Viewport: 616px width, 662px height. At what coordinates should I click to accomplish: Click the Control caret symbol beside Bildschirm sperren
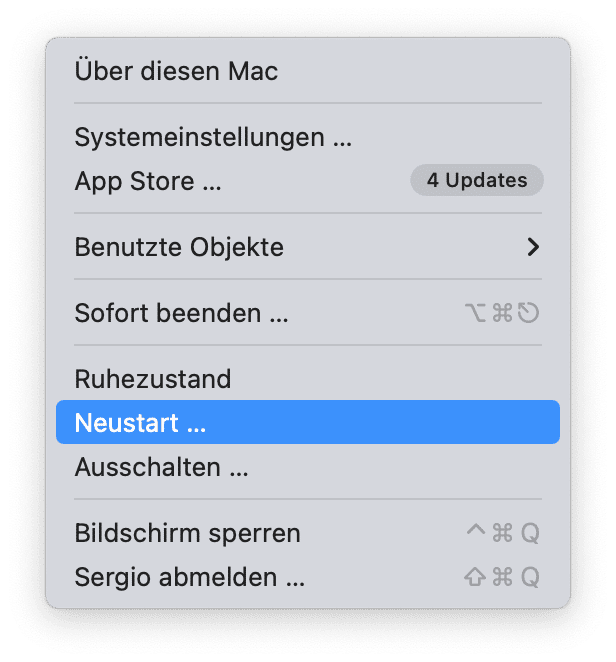[x=477, y=531]
